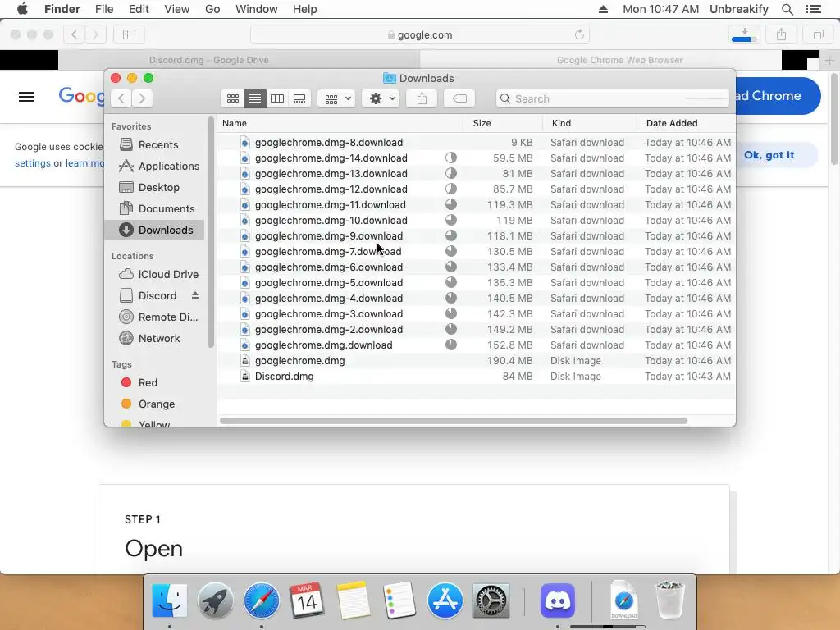Switch to Discord.dmg - Google Drive tab
840x630 pixels.
point(239,60)
